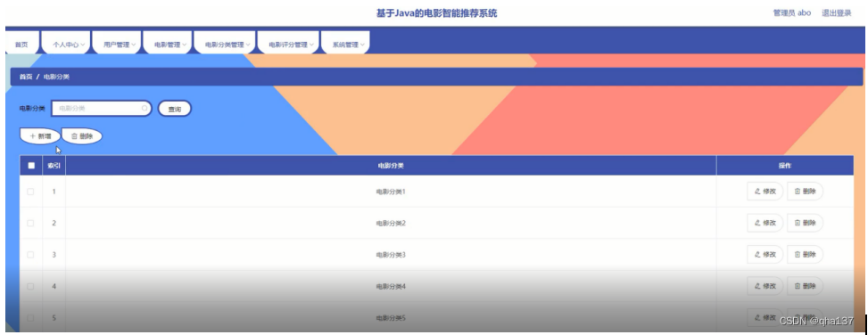This screenshot has width=868, height=335.
Task: Check the checkbox for row 电影分类1
Action: (30, 192)
